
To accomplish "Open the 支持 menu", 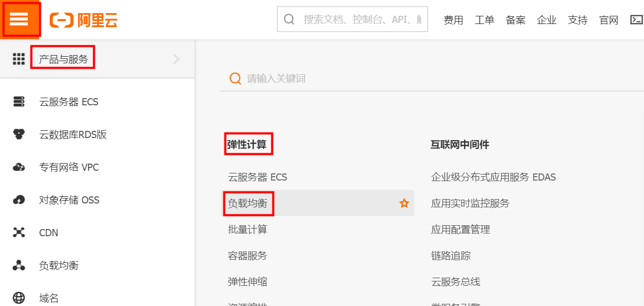I will click(x=578, y=20).
